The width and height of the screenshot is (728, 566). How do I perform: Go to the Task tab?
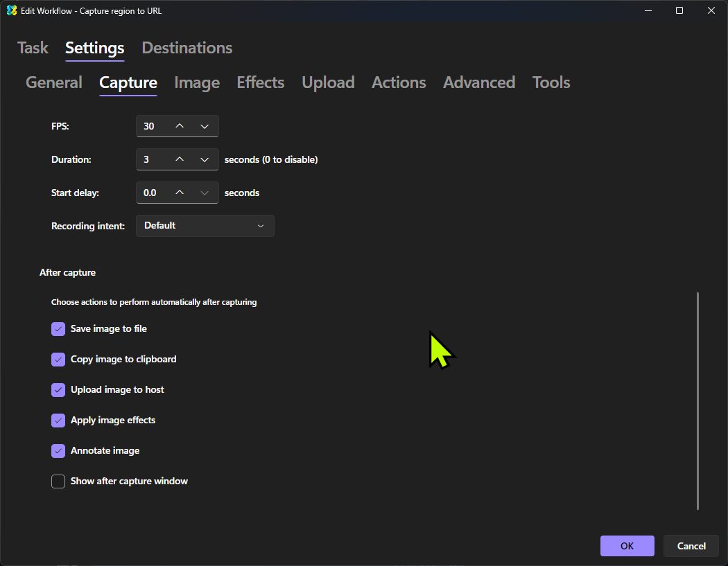coord(33,48)
